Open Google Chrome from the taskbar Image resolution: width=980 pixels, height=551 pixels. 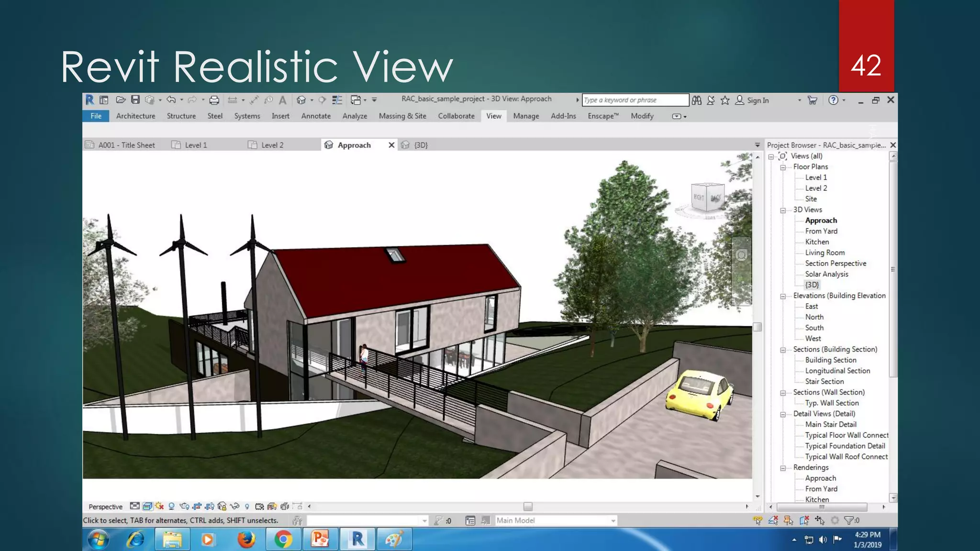click(283, 540)
